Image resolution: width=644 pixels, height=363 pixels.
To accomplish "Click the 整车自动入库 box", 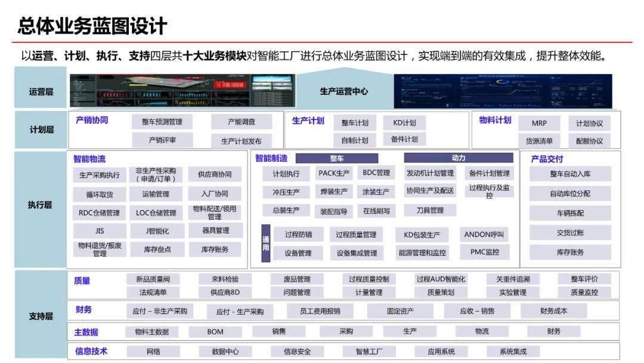I will point(569,174).
